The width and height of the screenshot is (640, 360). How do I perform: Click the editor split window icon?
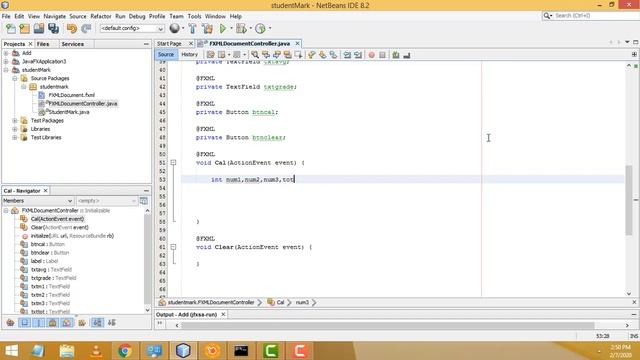tap(634, 54)
